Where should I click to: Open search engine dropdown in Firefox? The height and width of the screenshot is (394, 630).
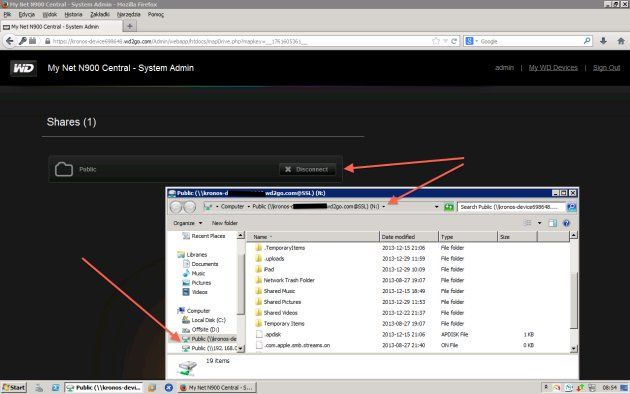pos(477,41)
